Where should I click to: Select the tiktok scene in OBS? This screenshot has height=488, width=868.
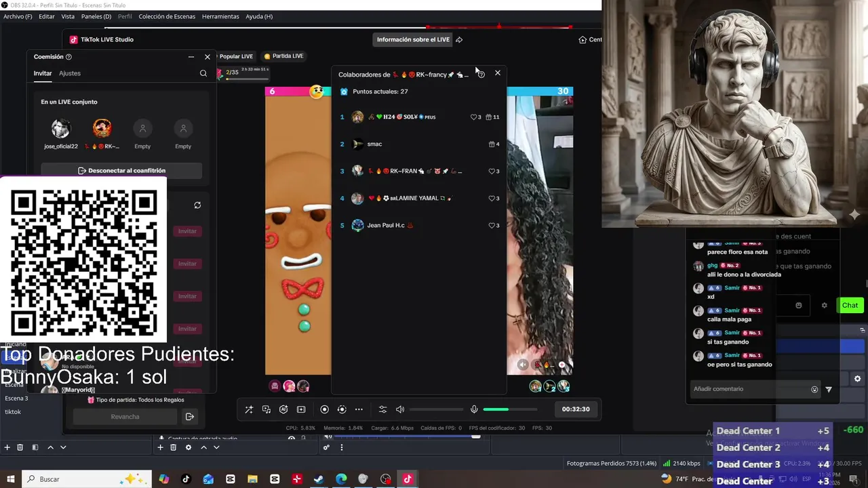[x=13, y=412]
